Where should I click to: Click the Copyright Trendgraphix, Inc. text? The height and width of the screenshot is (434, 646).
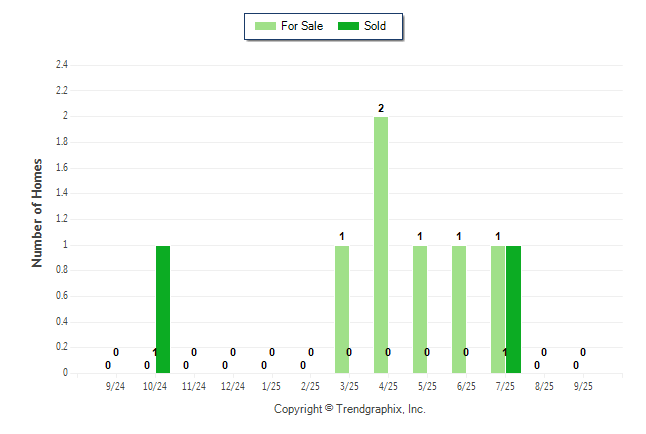coord(350,409)
